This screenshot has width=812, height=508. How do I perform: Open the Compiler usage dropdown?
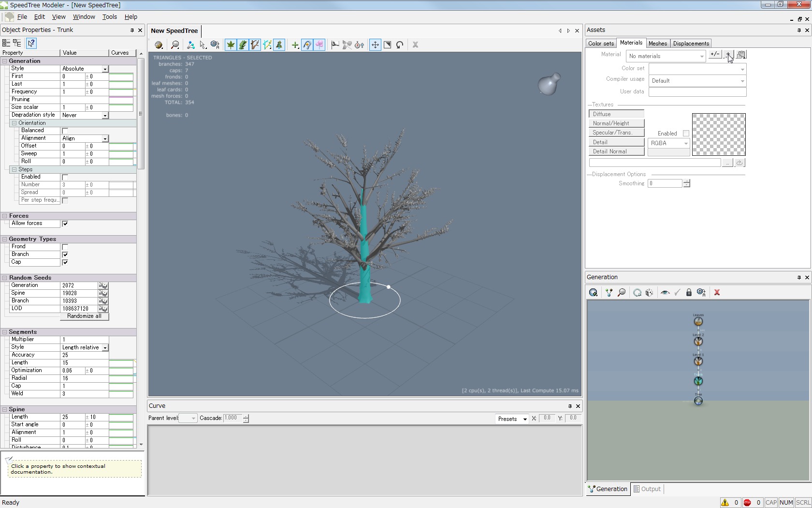tap(742, 81)
